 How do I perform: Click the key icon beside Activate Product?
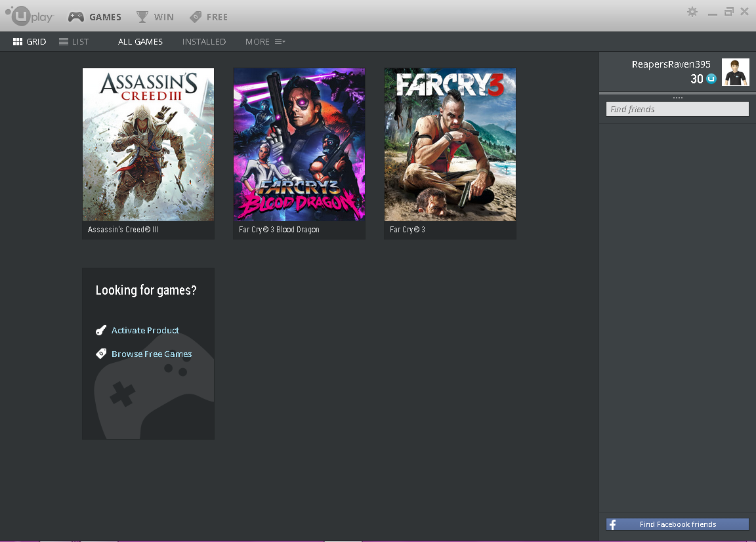click(101, 330)
